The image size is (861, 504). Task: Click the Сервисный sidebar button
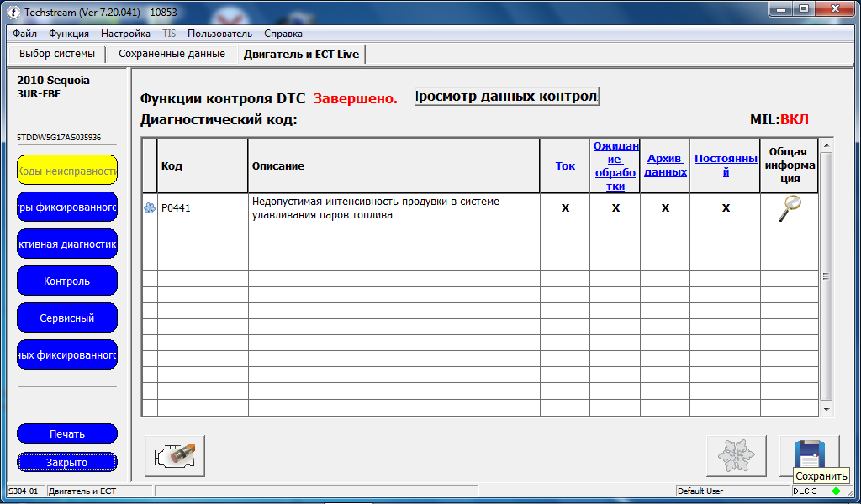(x=67, y=318)
